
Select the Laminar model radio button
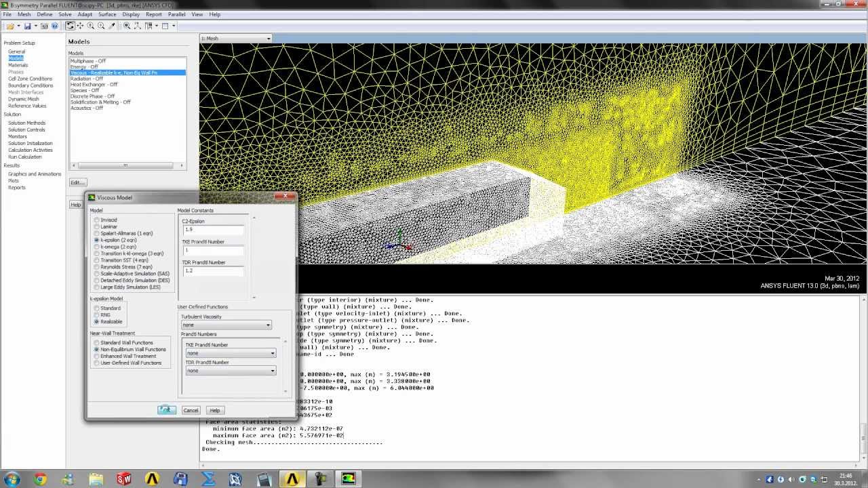[97, 227]
